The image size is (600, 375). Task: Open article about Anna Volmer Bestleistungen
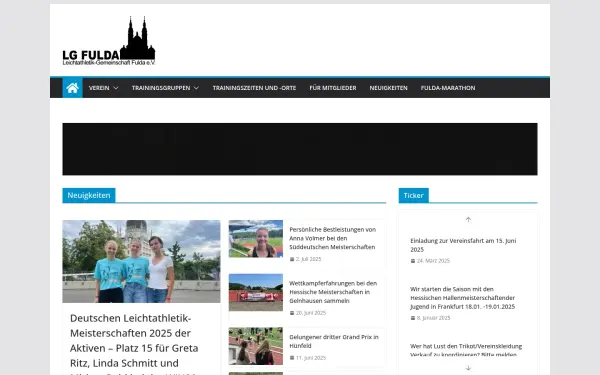(333, 238)
